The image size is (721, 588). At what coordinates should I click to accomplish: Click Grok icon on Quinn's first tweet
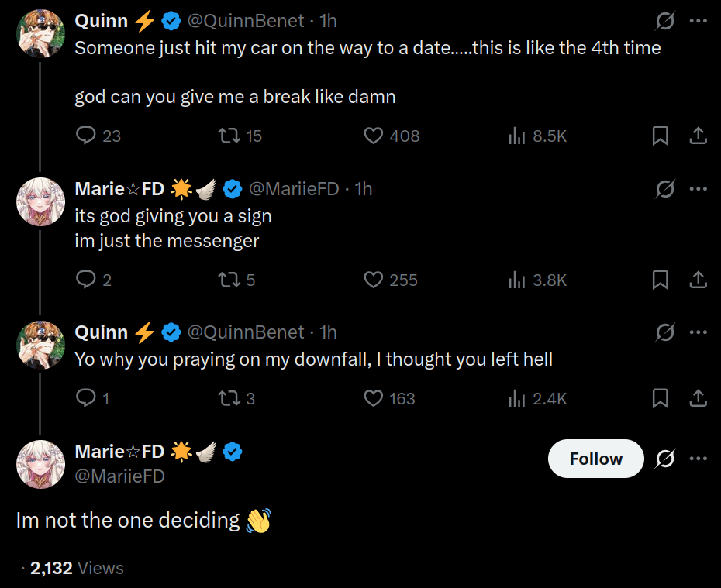[665, 22]
